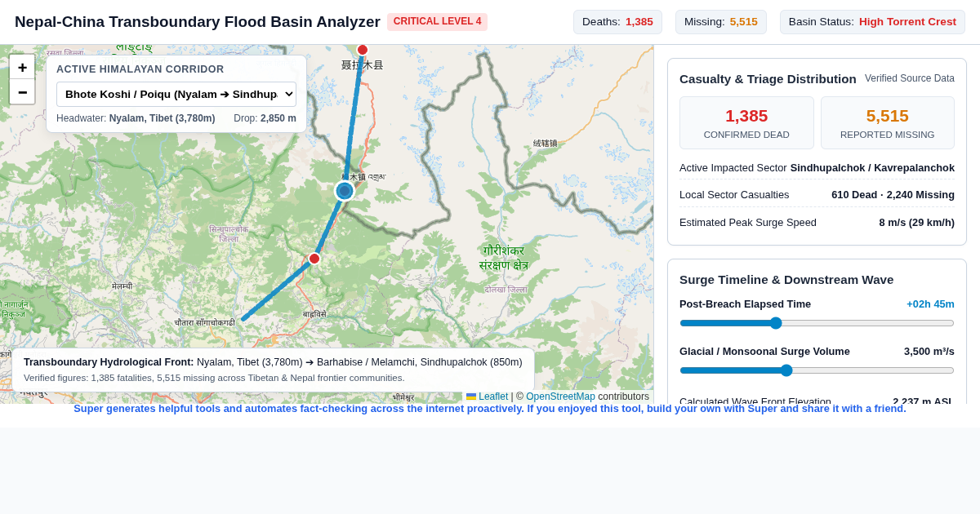
Task: Click the +02h 45m elapsed time value
Action: [930, 304]
